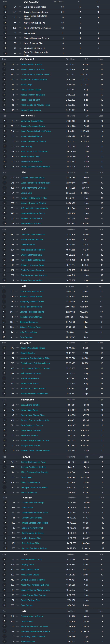Click FLEX badge next to Elenilton Rodrigues
This screenshot has height=644, width=110.
coord(17,322)
